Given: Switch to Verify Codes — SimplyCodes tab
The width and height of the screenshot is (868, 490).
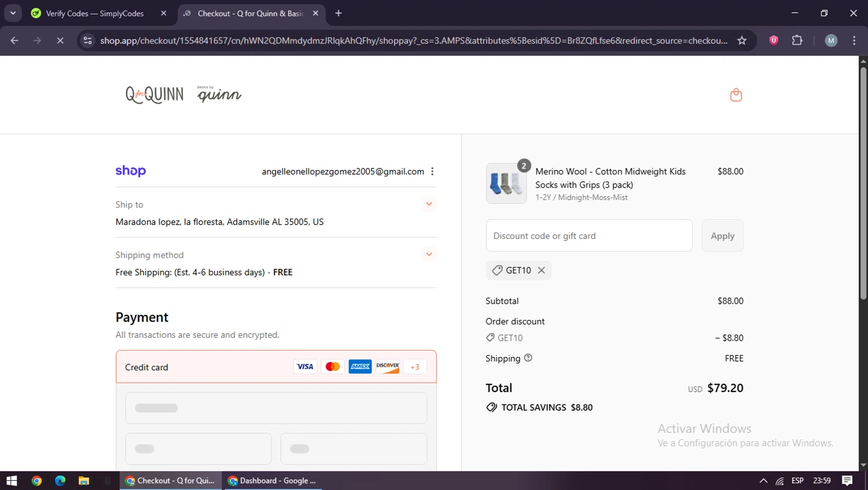Looking at the screenshot, I should [x=99, y=13].
